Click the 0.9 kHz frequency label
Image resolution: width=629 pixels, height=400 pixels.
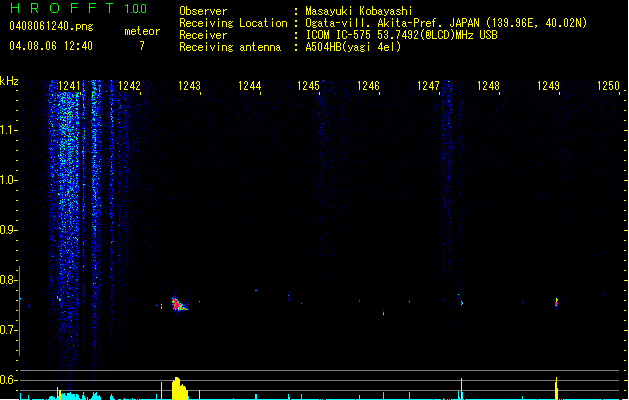coord(7,230)
